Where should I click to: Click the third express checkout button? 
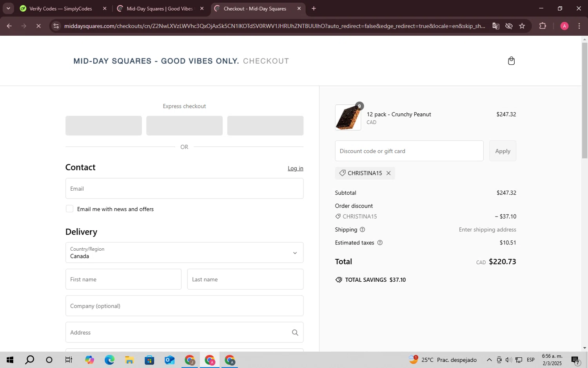[265, 126]
